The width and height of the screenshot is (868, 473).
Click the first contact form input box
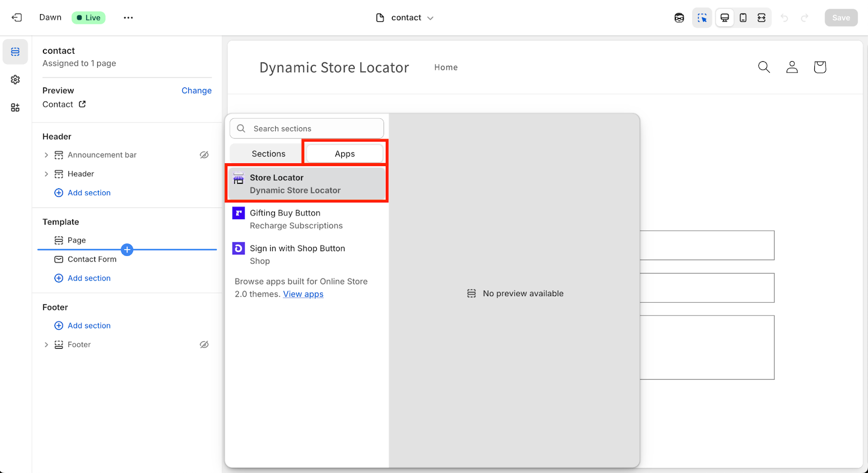pos(707,245)
